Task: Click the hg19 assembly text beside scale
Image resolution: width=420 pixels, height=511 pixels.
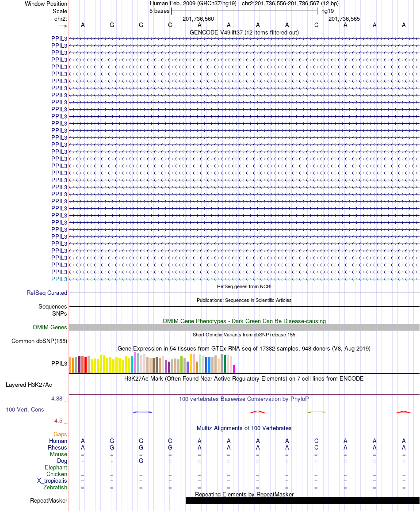Action: click(x=328, y=11)
